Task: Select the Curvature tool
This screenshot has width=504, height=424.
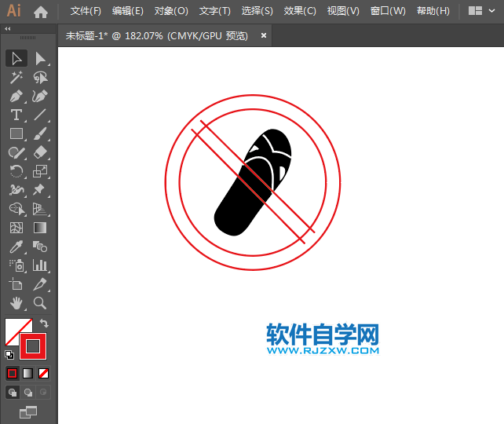Action: (41, 96)
